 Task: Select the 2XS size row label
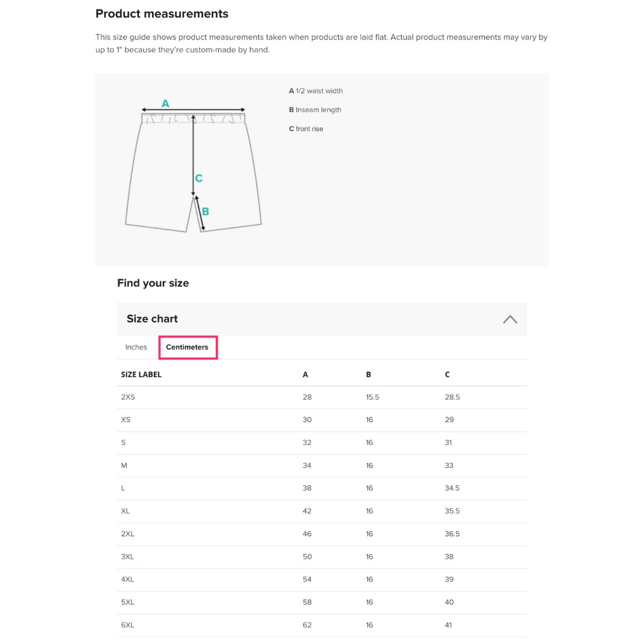[x=128, y=397]
